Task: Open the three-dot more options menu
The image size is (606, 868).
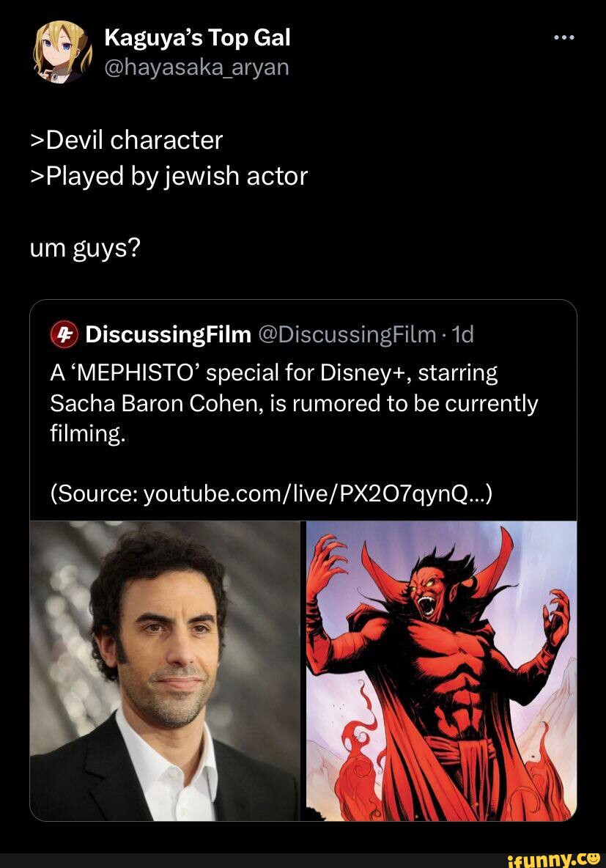Action: click(x=564, y=37)
